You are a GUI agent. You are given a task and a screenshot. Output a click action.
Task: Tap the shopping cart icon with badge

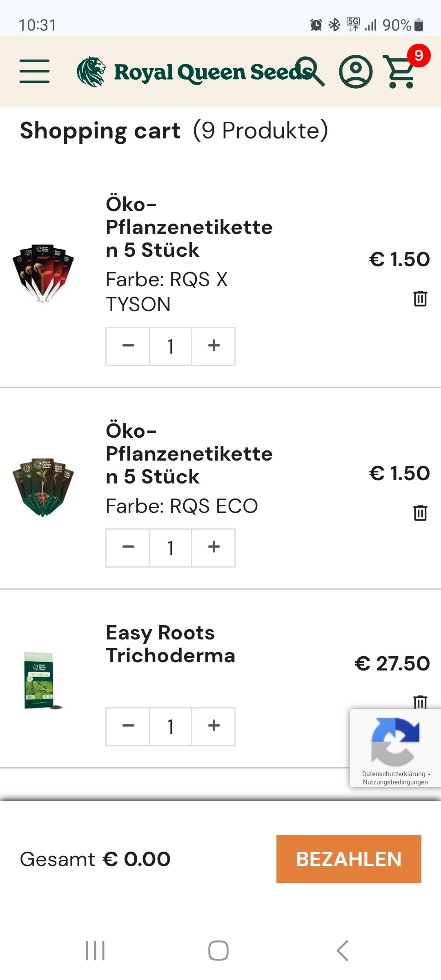tap(400, 72)
